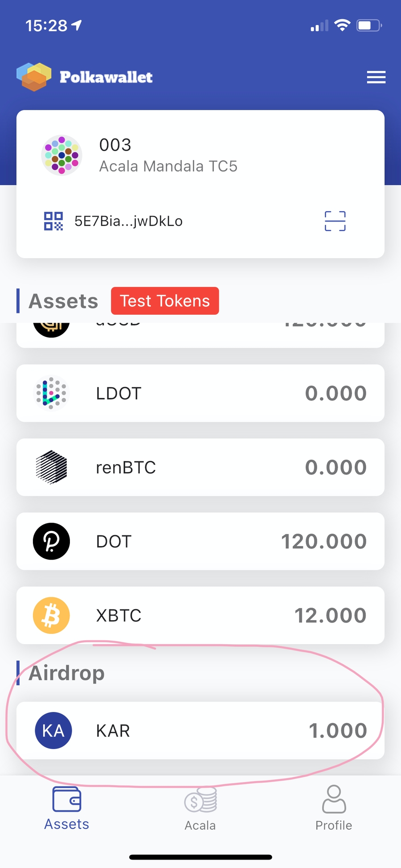
Task: Tap the QR code address icon
Action: coord(53,221)
